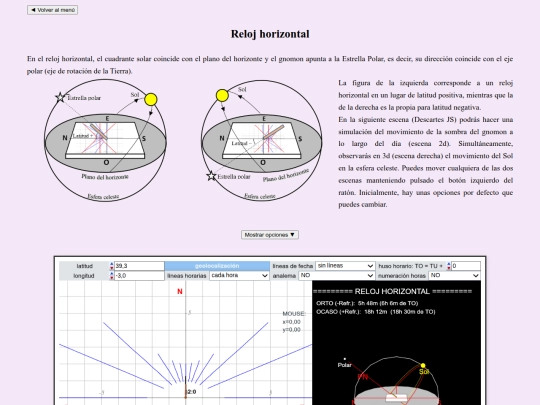Click the latitud label
The height and width of the screenshot is (405, 540).
84,266
